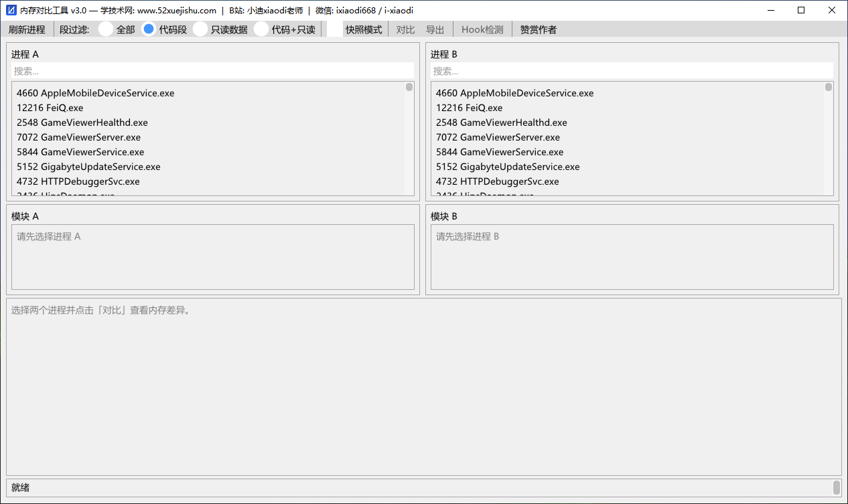Click the 对比 compare button
The width and height of the screenshot is (848, 504).
[405, 29]
